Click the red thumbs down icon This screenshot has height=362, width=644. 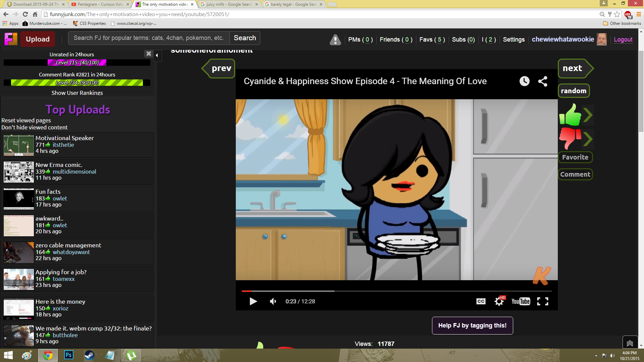[570, 138]
